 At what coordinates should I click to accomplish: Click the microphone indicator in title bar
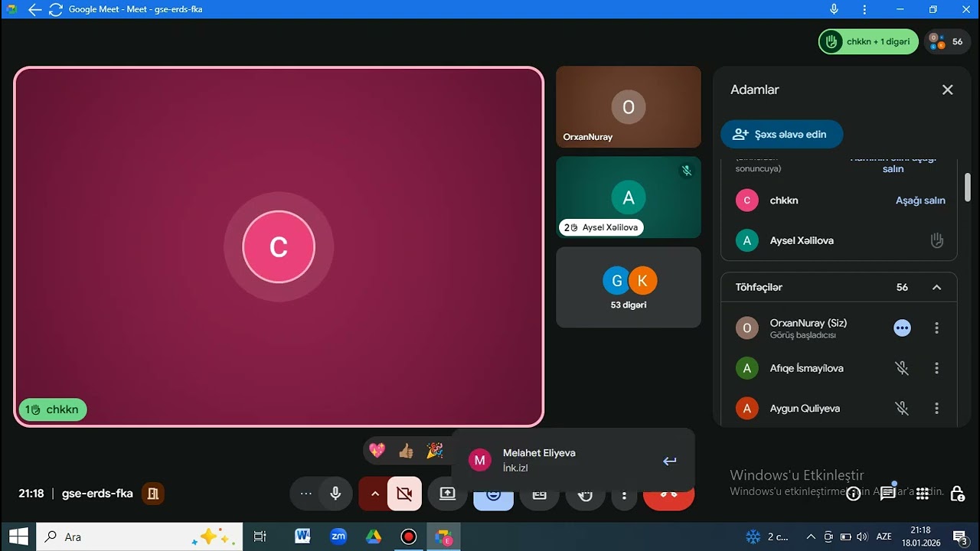coord(834,9)
